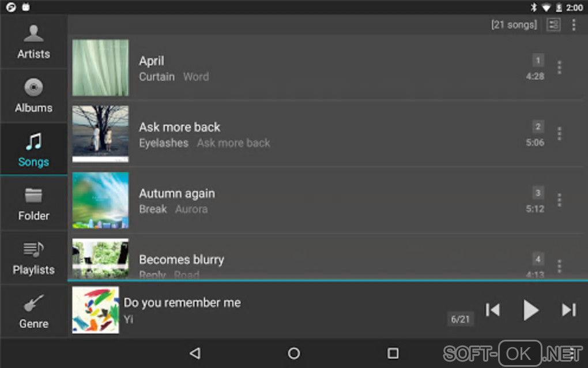
Task: Open options menu for April
Action: click(x=559, y=67)
